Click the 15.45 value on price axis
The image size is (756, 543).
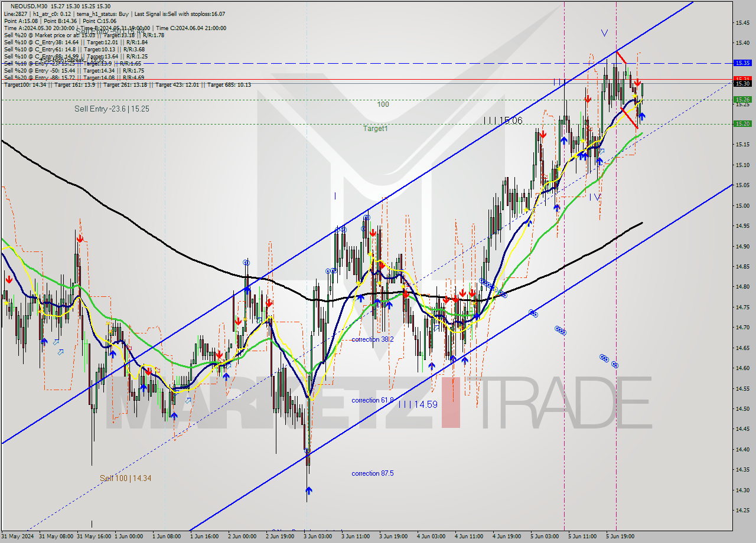click(x=742, y=22)
